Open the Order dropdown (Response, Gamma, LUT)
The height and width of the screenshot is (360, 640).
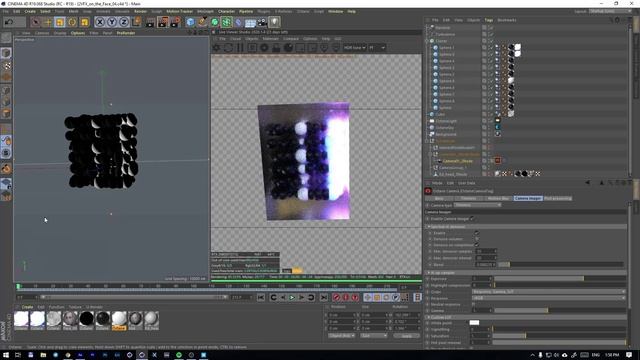(x=549, y=291)
